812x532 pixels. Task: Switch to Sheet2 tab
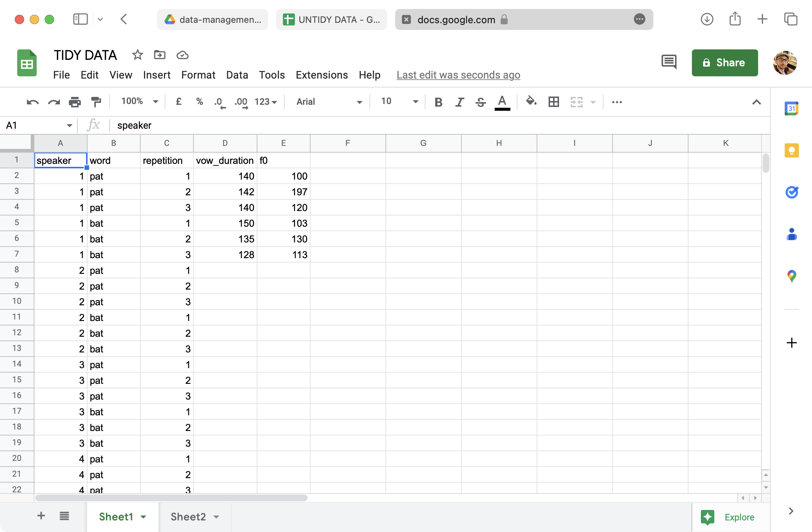(x=188, y=517)
